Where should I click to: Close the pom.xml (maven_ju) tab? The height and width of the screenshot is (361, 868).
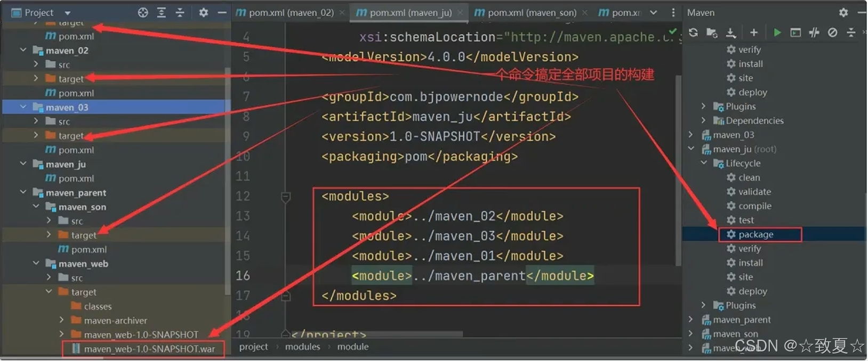[x=460, y=12]
